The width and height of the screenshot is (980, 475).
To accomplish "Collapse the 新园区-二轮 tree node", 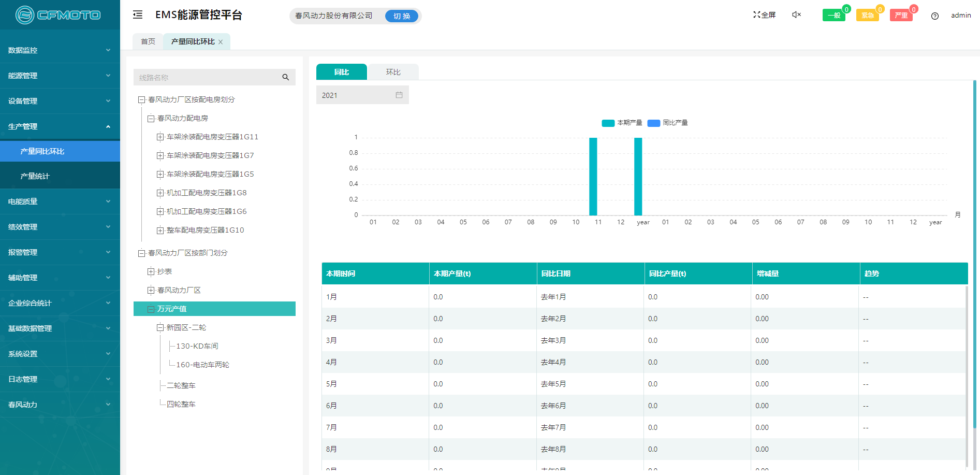I will [160, 328].
